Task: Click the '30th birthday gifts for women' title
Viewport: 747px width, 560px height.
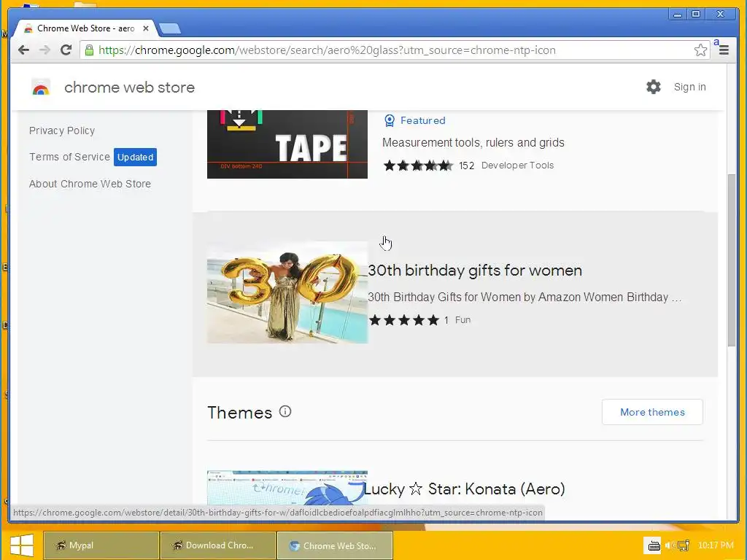Action: click(x=475, y=271)
